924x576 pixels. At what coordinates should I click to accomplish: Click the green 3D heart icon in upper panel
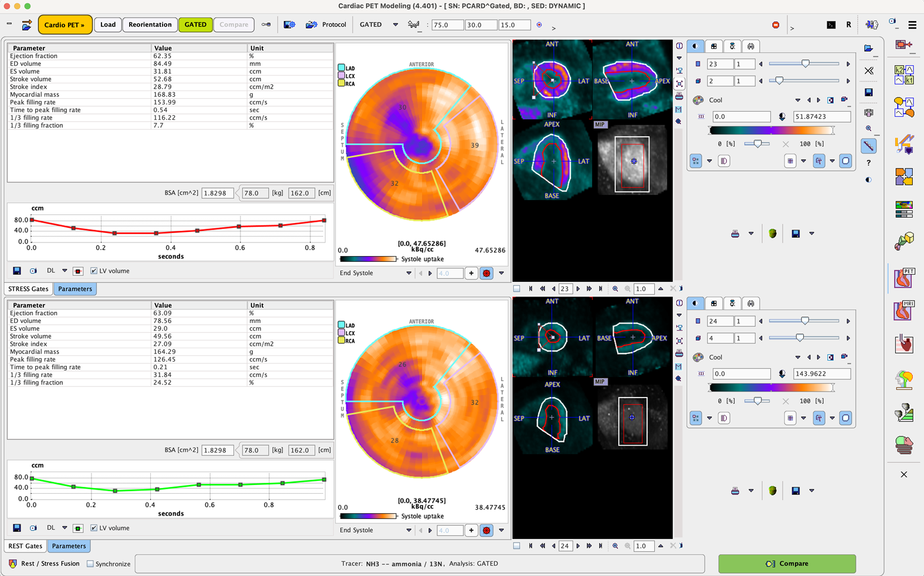[773, 234]
